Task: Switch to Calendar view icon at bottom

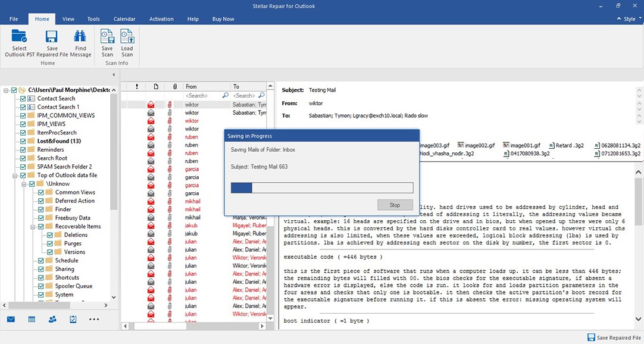Action: coord(31,319)
